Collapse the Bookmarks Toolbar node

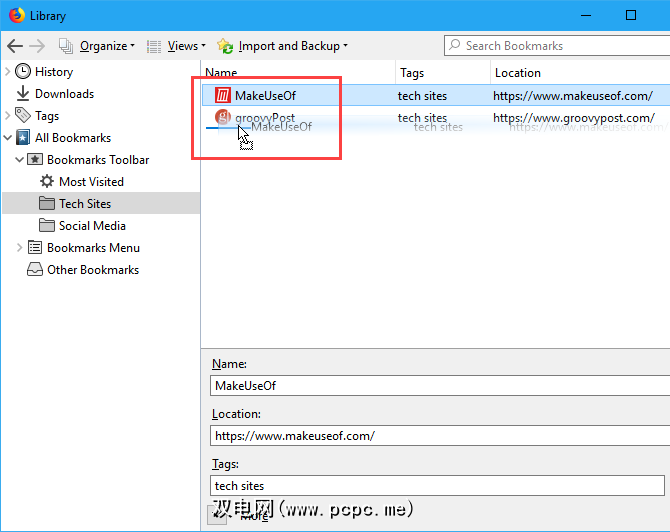click(x=19, y=159)
